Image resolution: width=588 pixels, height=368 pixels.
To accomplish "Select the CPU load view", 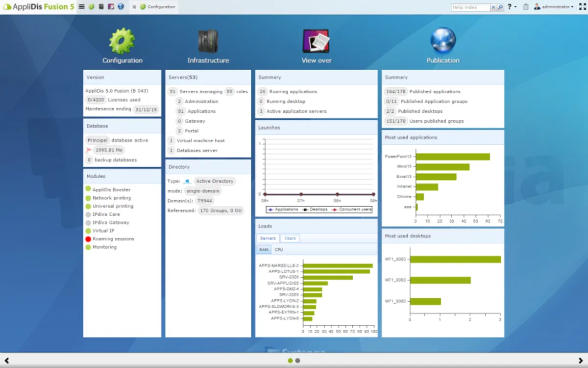I will click(x=279, y=250).
